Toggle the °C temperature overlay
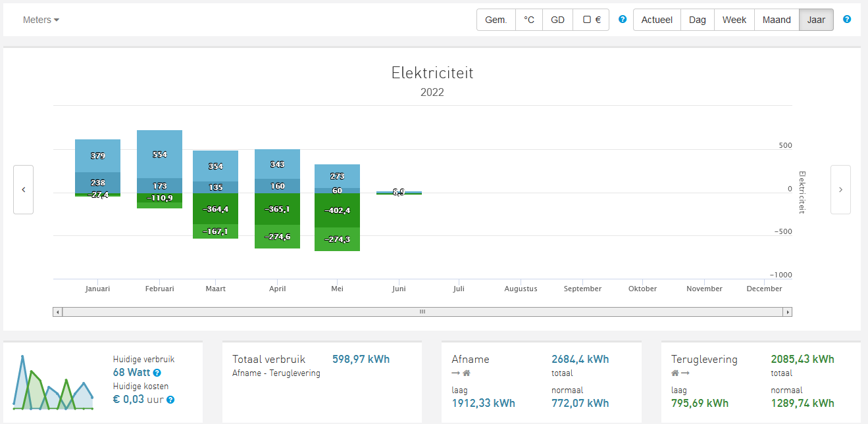The height and width of the screenshot is (424, 868). coord(529,20)
